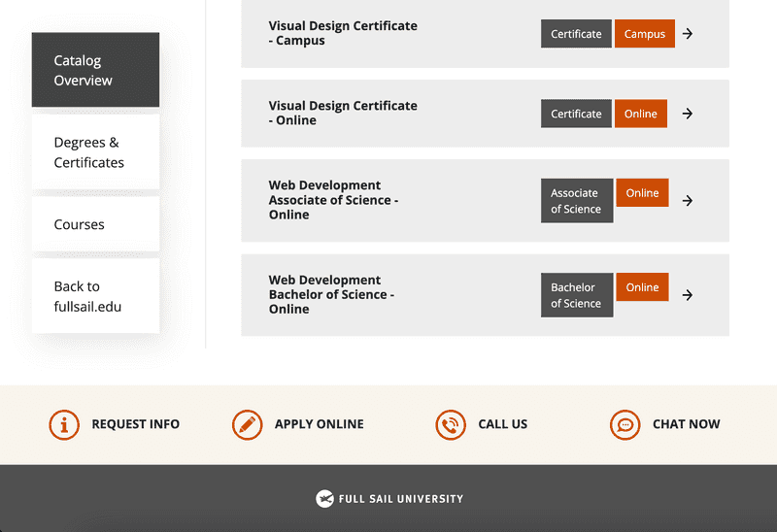Click the Associate of Science tag
This screenshot has height=532, width=777.
pos(577,201)
